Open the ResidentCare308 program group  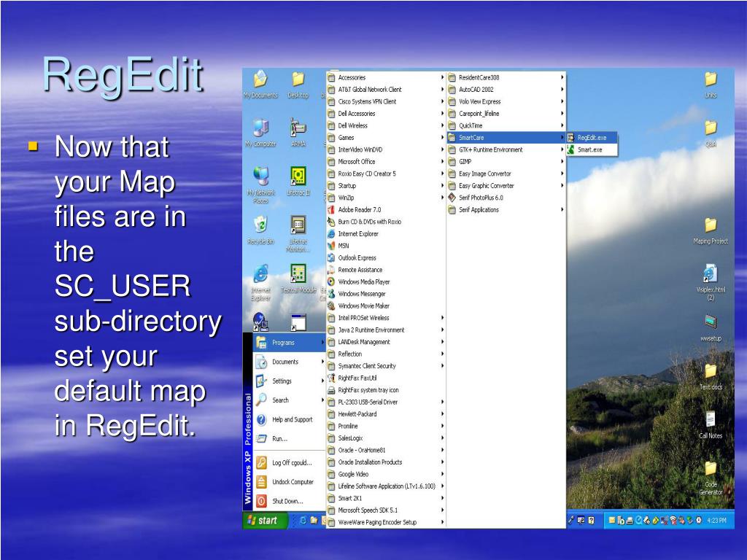tap(506, 77)
